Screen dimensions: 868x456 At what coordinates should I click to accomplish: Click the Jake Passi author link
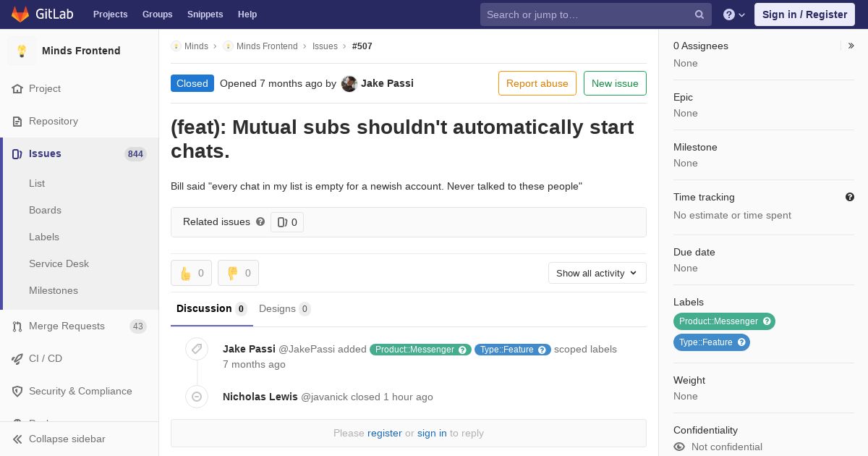pos(387,83)
